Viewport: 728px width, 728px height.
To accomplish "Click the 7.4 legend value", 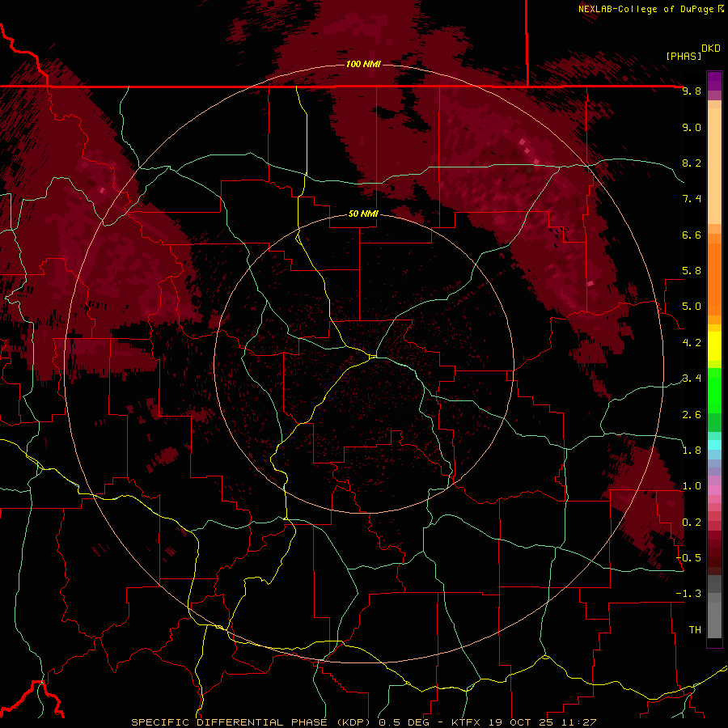I will [692, 199].
